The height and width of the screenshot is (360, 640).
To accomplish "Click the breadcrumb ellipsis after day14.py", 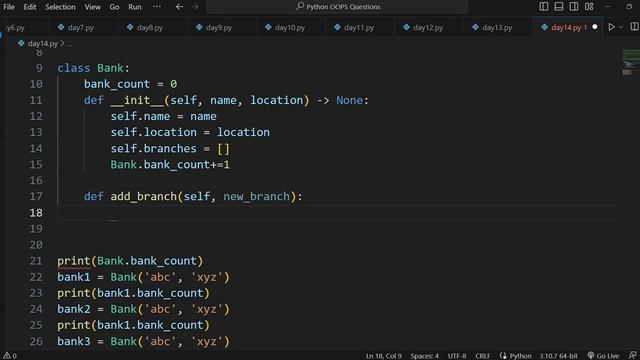I will pos(69,44).
